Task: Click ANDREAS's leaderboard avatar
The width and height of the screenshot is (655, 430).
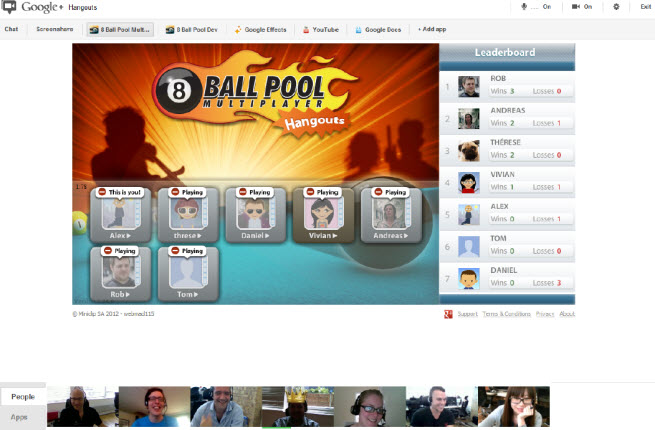Action: tap(469, 119)
